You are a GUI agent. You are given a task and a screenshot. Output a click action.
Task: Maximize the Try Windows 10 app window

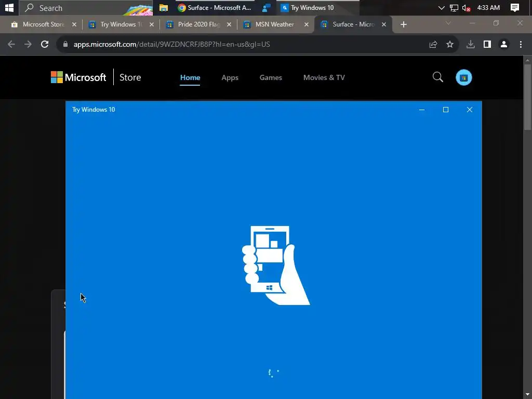point(446,110)
